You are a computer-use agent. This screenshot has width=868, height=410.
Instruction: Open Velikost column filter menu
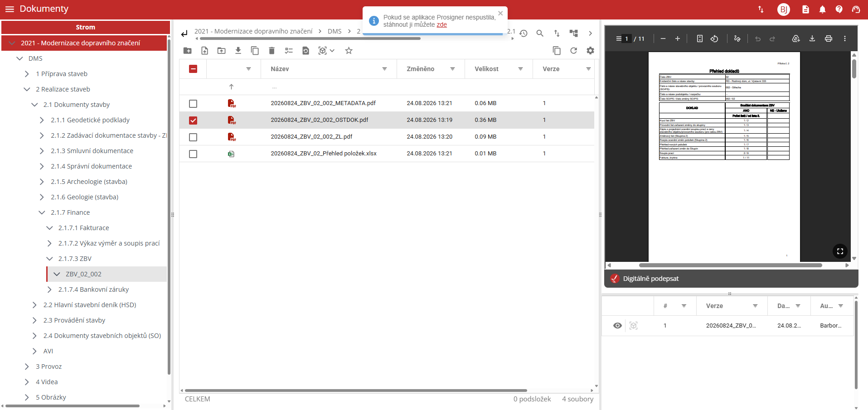[x=520, y=69]
